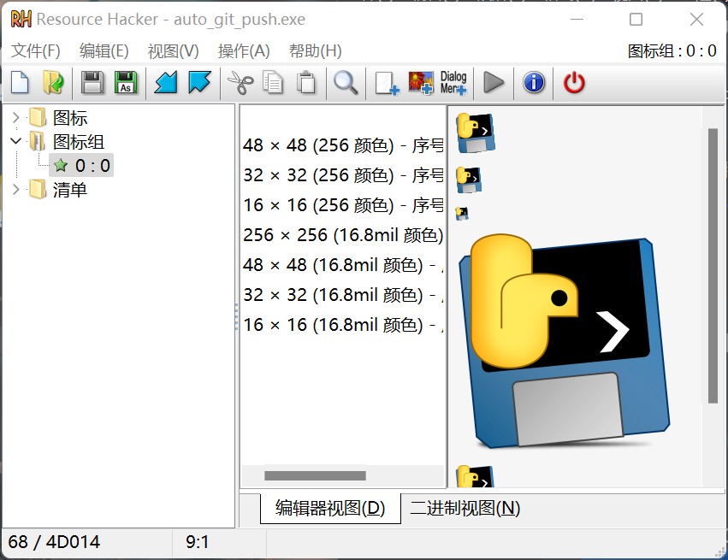Select the 图标 folder in the tree
Screen dimensions: 728x560
point(70,118)
